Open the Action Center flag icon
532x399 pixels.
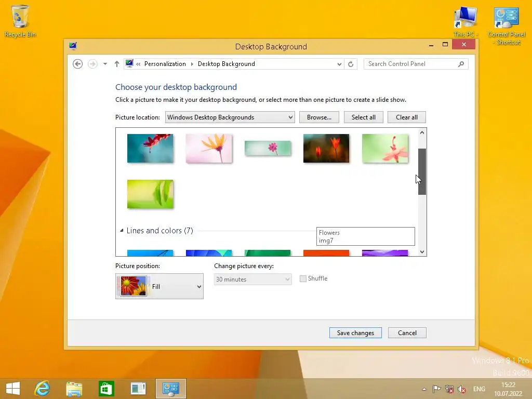436,389
